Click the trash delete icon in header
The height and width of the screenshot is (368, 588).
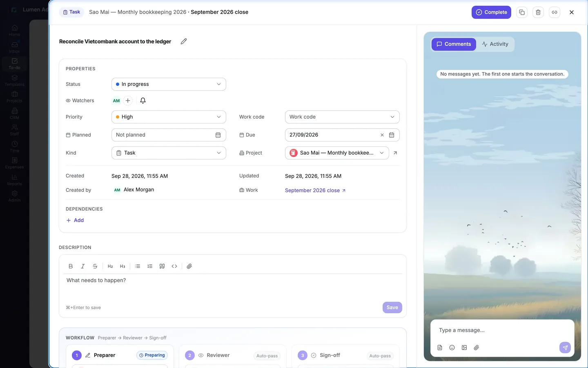click(x=538, y=12)
